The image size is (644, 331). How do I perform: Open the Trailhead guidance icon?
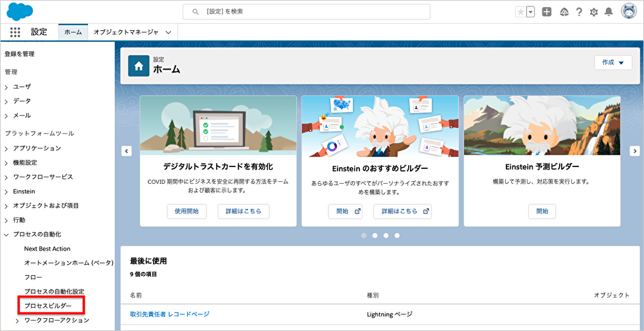tap(564, 12)
